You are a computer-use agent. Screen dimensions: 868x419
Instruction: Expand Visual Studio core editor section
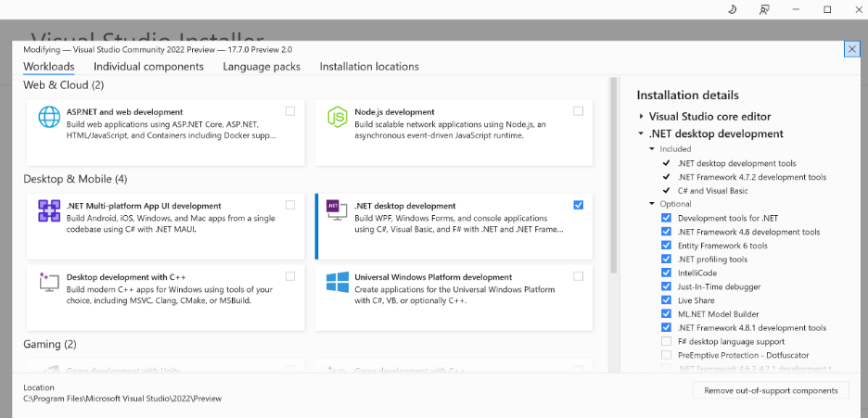[641, 117]
